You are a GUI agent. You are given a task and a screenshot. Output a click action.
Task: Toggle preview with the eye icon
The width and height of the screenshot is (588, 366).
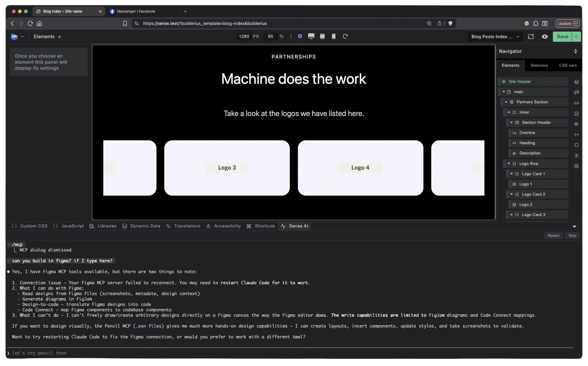click(545, 36)
